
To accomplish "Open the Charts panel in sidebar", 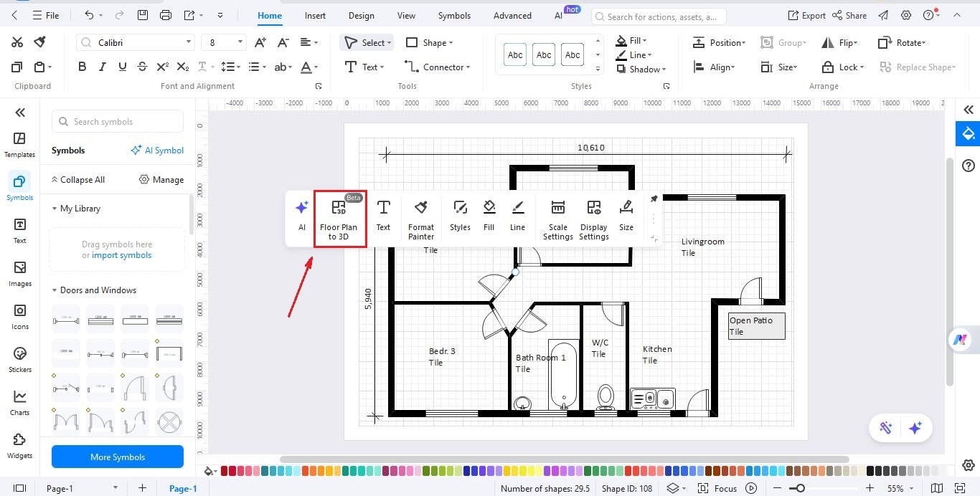I will point(19,402).
